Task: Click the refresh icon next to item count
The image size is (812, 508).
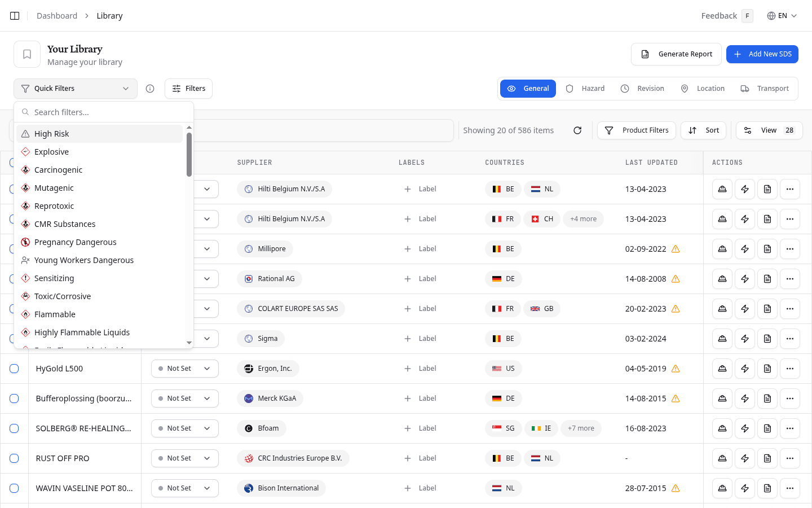Action: (x=577, y=130)
